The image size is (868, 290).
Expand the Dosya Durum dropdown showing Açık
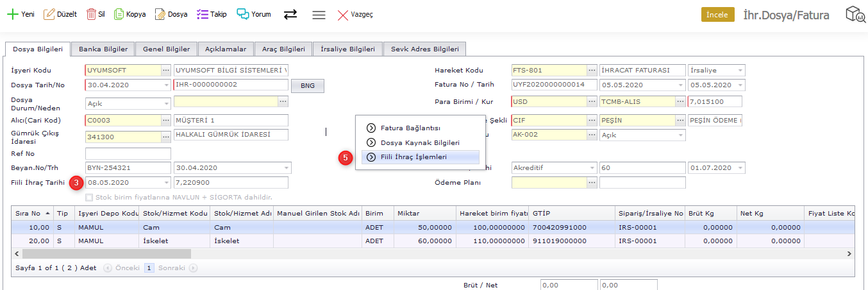click(x=166, y=103)
